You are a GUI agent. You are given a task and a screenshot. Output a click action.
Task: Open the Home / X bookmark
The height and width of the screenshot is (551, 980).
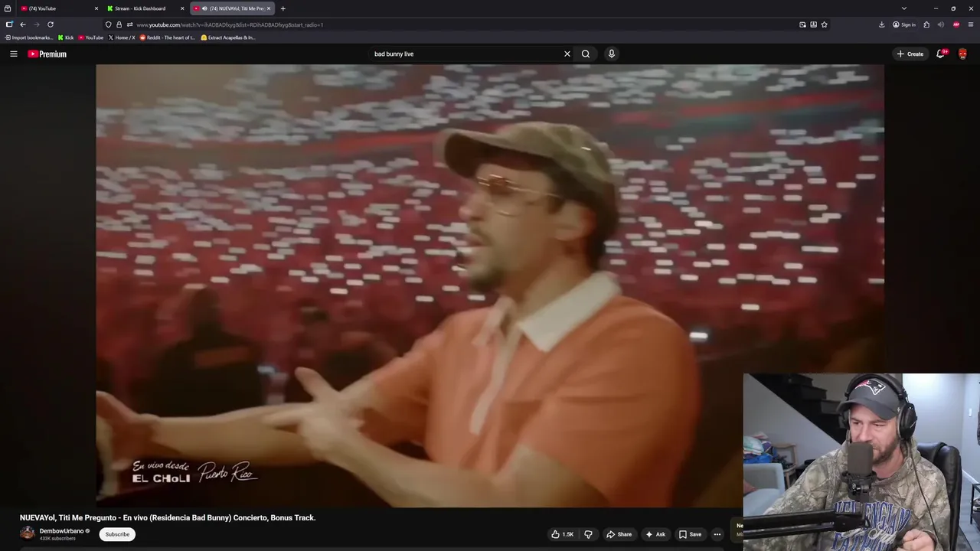click(122, 37)
